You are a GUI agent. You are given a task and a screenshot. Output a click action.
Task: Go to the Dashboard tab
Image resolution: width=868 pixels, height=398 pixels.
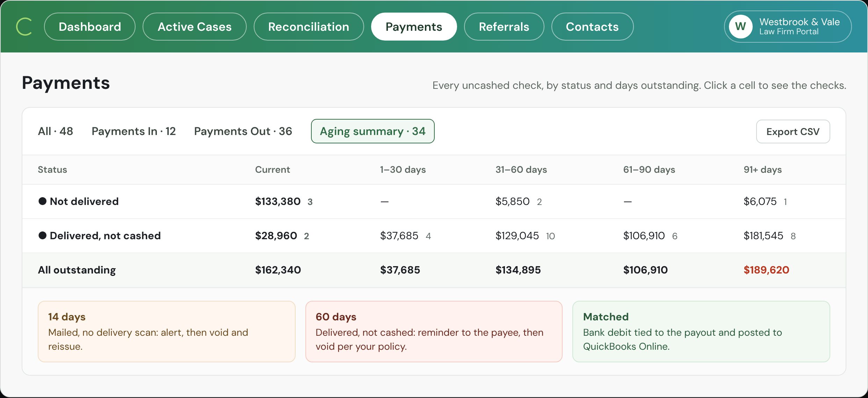click(x=90, y=27)
